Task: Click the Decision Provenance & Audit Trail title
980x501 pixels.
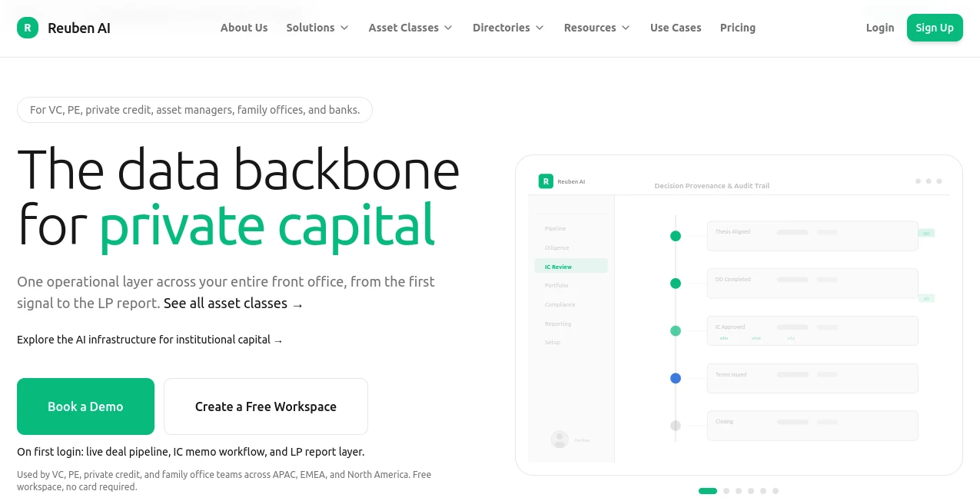Action: click(x=712, y=186)
